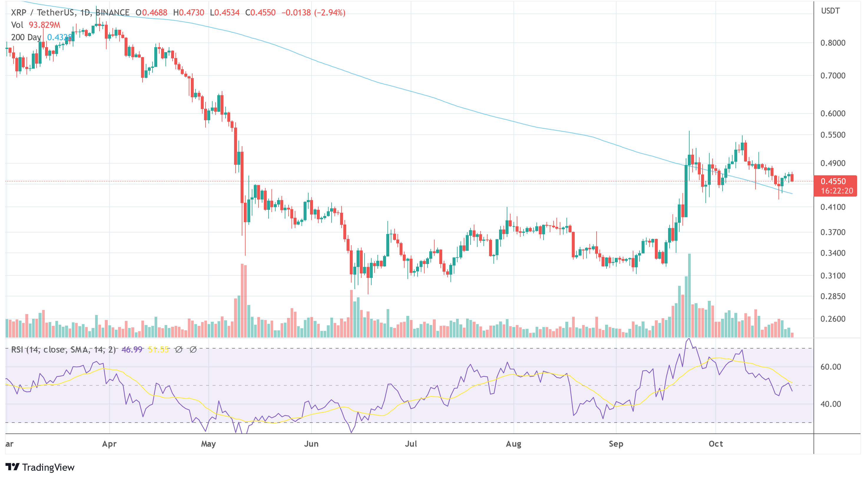
Task: Click the Aug label on the time axis
Action: click(x=513, y=444)
